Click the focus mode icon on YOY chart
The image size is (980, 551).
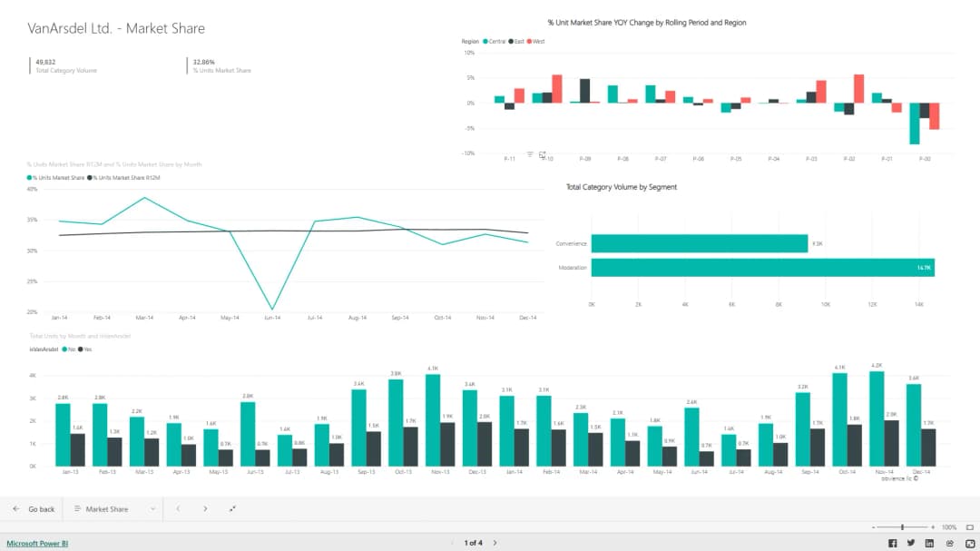point(542,154)
